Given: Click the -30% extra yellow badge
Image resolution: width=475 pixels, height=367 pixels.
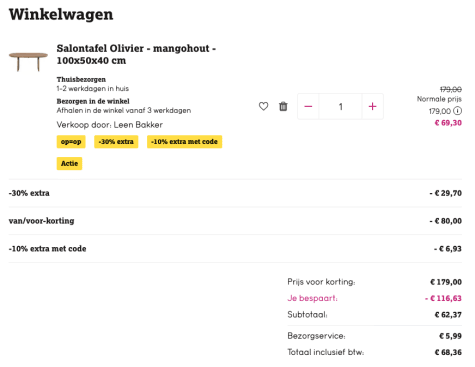Looking at the screenshot, I should click(116, 142).
